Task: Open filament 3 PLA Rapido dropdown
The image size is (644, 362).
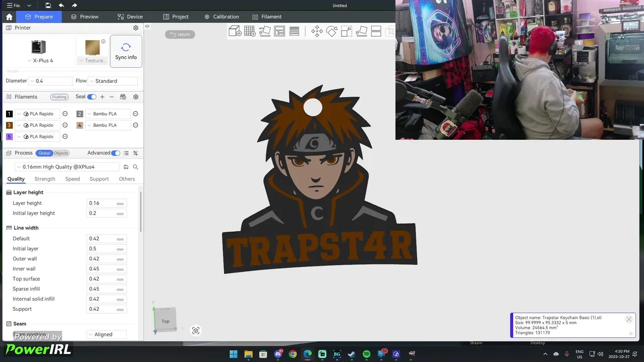Action: click(x=38, y=125)
